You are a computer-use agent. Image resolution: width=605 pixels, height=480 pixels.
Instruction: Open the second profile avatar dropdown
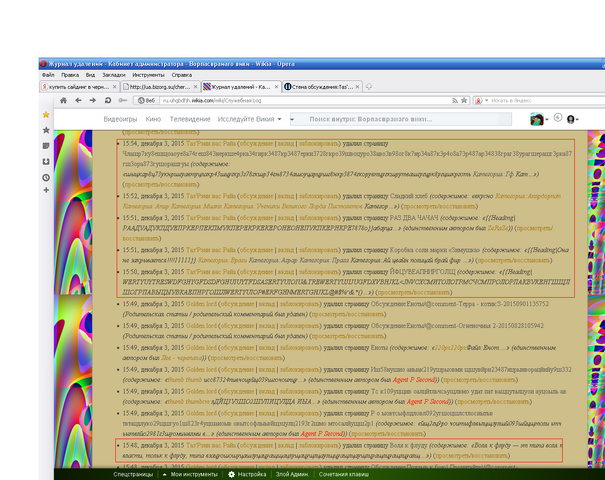pos(573,120)
